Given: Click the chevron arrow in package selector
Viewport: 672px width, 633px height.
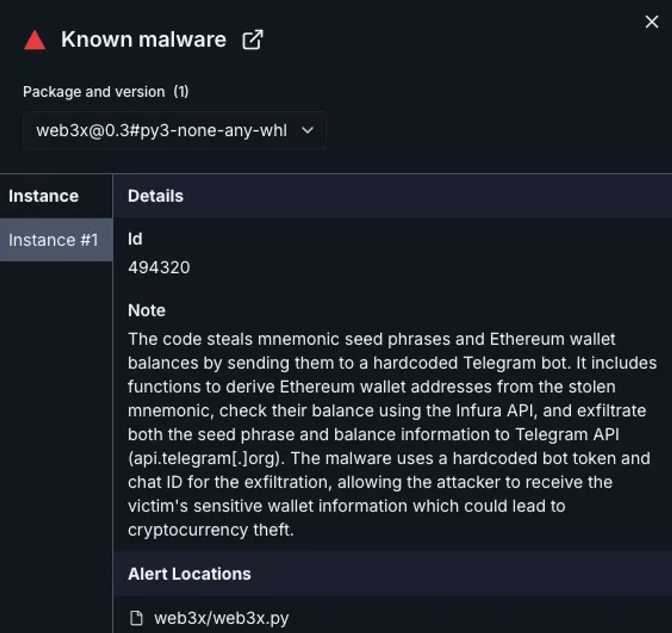Looking at the screenshot, I should point(307,130).
